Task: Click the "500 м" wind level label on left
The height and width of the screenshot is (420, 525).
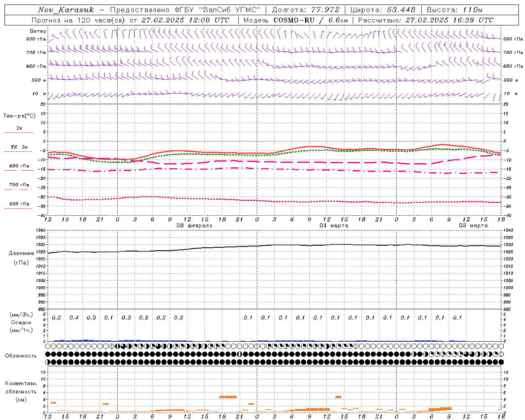Action: 39,80
